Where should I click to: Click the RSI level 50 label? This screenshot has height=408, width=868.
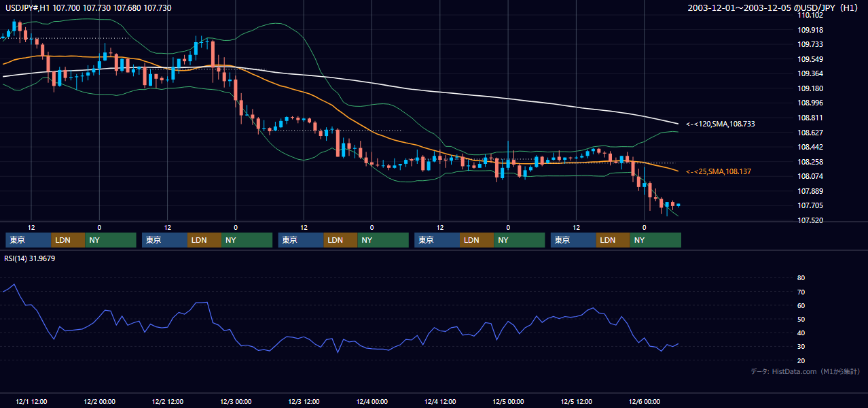[x=801, y=319]
